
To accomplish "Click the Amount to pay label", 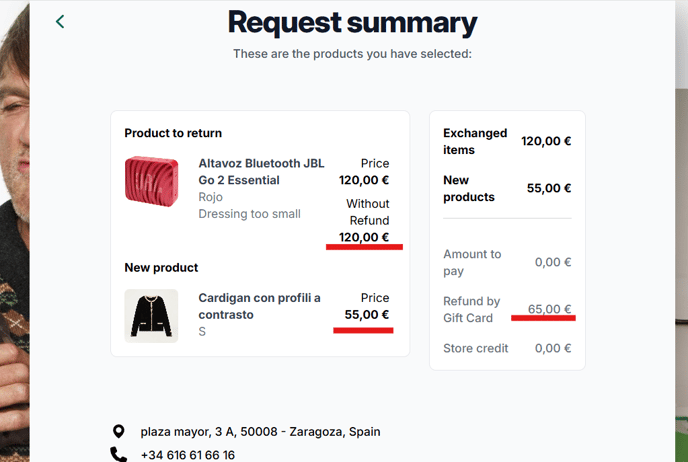I will coord(472,262).
